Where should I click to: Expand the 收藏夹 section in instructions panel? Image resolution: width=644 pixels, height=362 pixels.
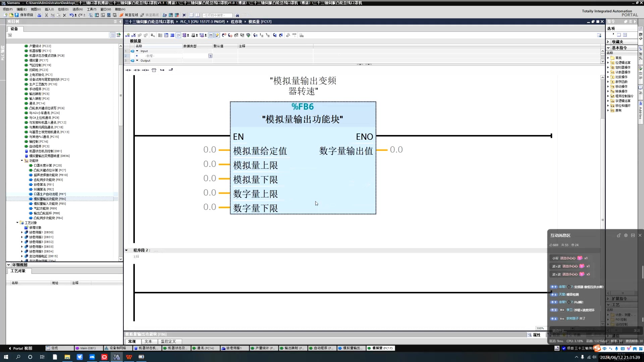click(x=608, y=42)
